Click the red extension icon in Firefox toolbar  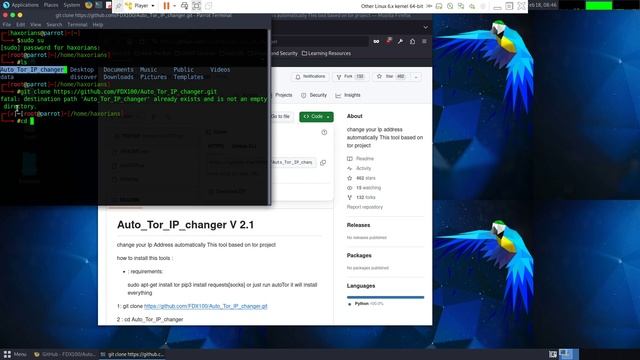389,41
